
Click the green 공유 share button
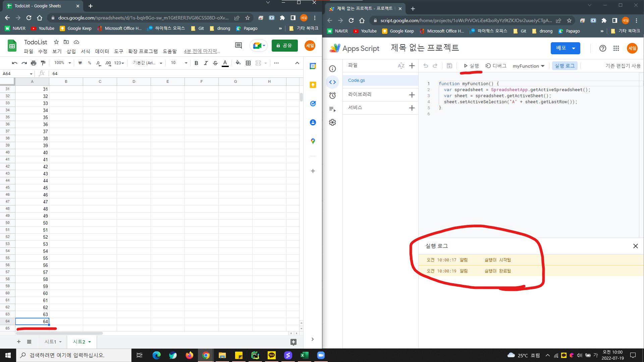[x=284, y=46]
